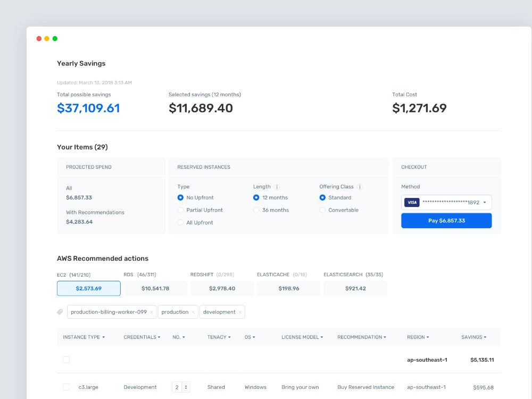Screen dimensions: 532x399
Task: Click the Updated March 13, 2018 timestamp
Action: 94,82
